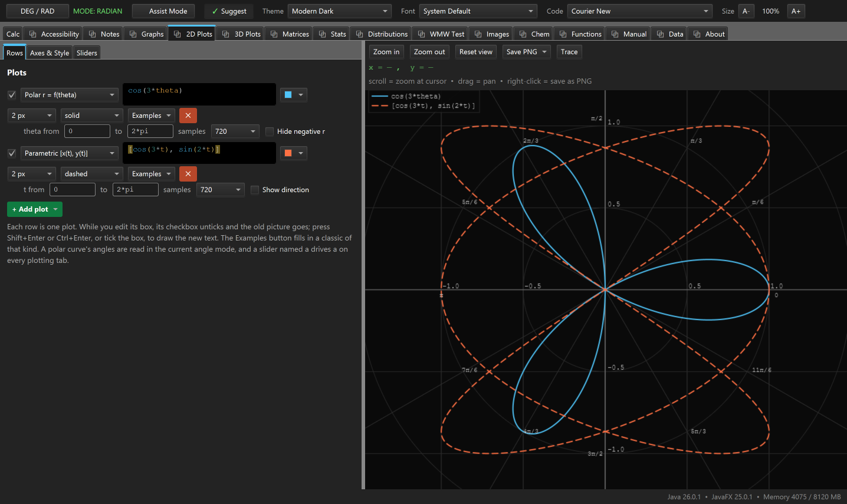
Task: Open the Font dropdown System Default
Action: tap(478, 11)
